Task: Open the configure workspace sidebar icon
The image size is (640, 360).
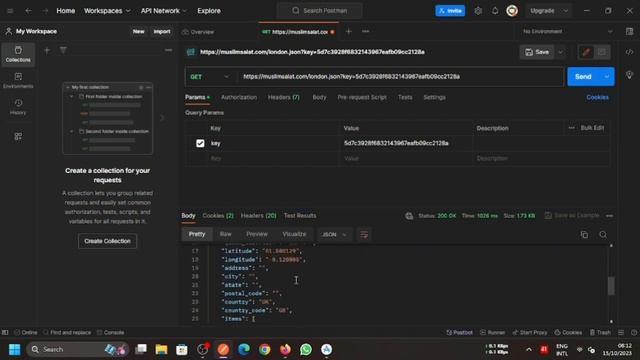Action: [18, 136]
